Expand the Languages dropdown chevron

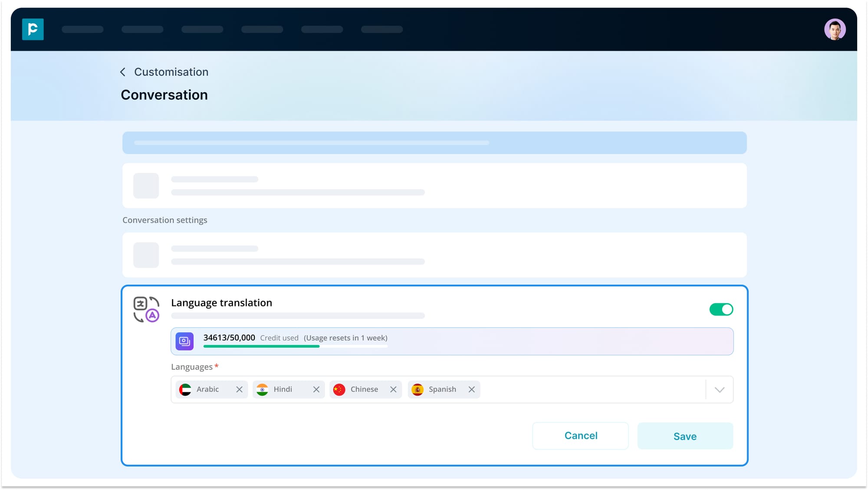coord(719,390)
